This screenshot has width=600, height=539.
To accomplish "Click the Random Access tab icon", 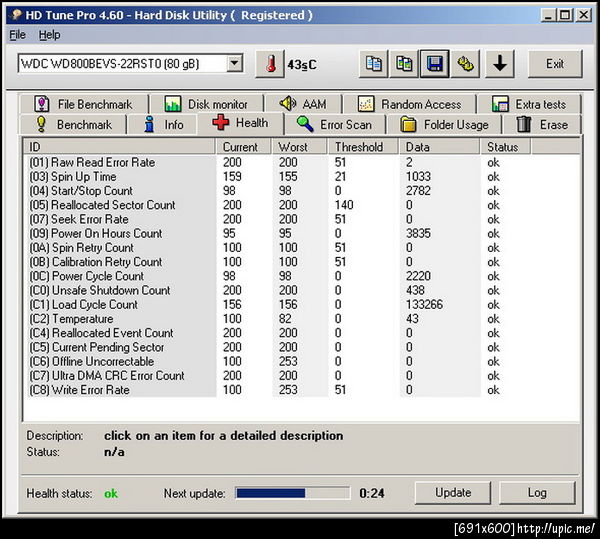I will [x=366, y=104].
